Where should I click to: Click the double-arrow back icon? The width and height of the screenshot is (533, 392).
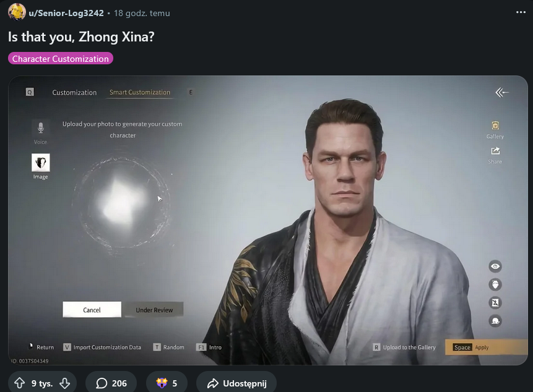(x=501, y=92)
